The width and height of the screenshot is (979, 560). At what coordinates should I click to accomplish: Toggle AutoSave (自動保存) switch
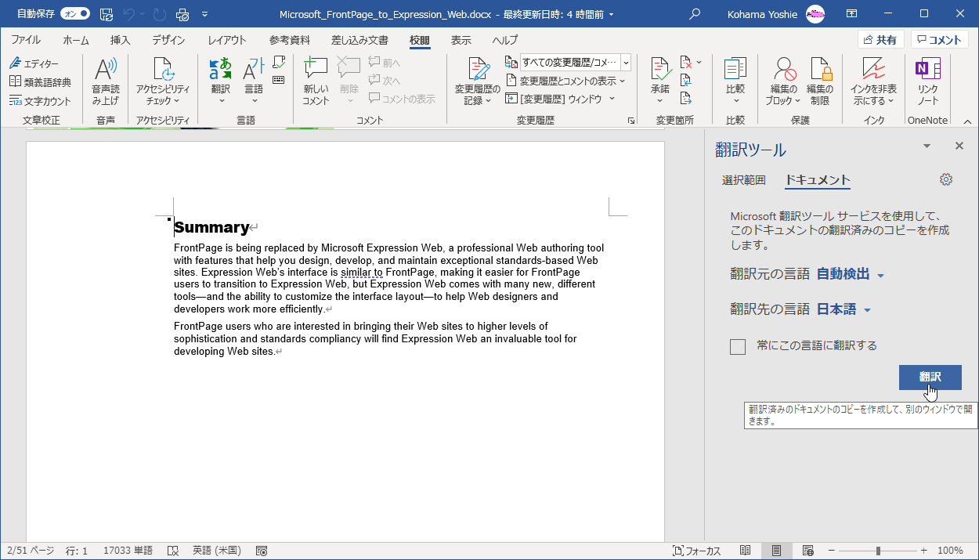click(x=75, y=14)
